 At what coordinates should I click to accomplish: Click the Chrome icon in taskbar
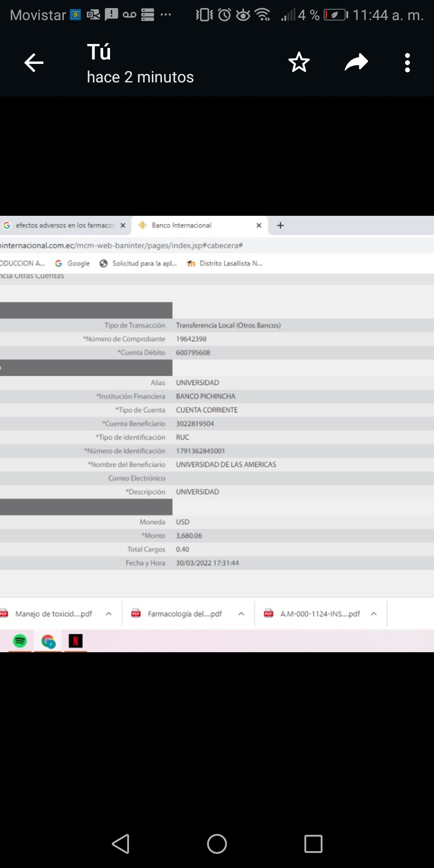pyautogui.click(x=48, y=641)
